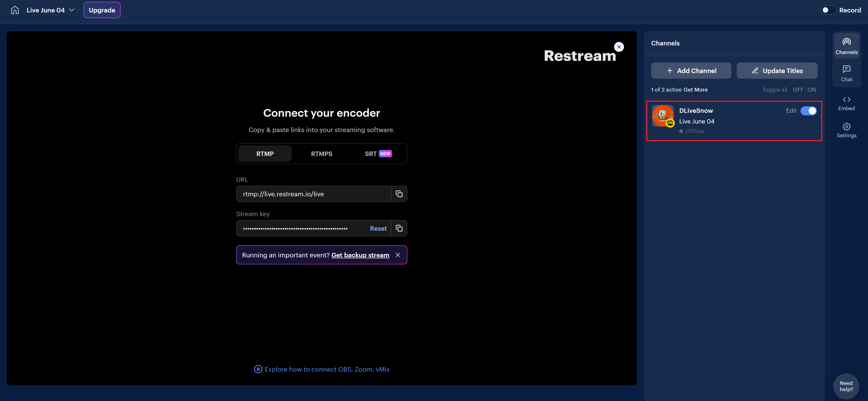The height and width of the screenshot is (401, 868).
Task: Click the DLiveSnow channel name
Action: 696,110
